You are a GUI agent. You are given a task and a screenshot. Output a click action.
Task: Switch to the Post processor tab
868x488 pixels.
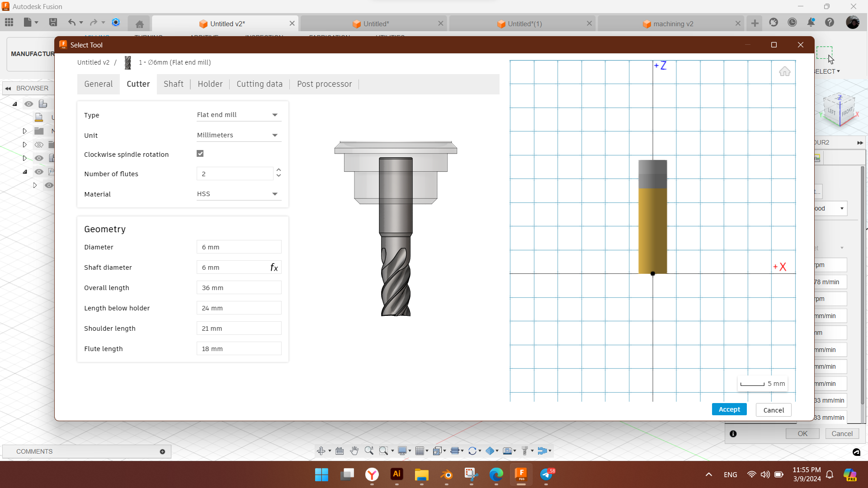point(325,84)
